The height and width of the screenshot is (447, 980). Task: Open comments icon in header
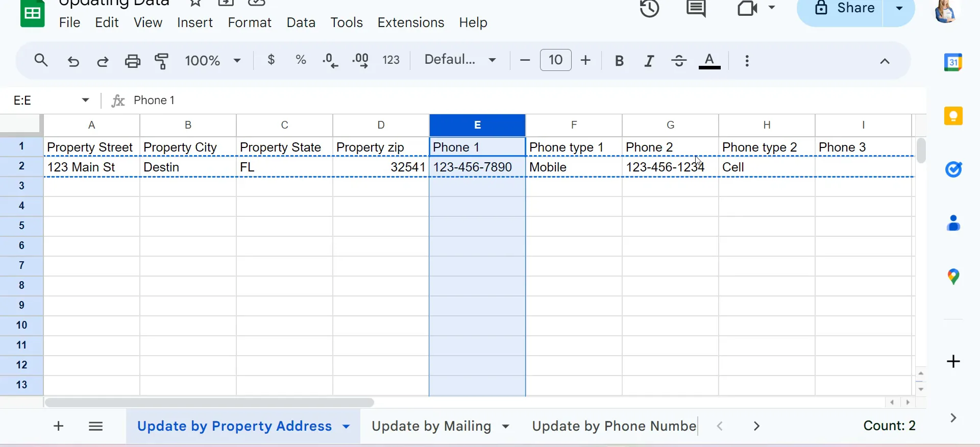[696, 8]
